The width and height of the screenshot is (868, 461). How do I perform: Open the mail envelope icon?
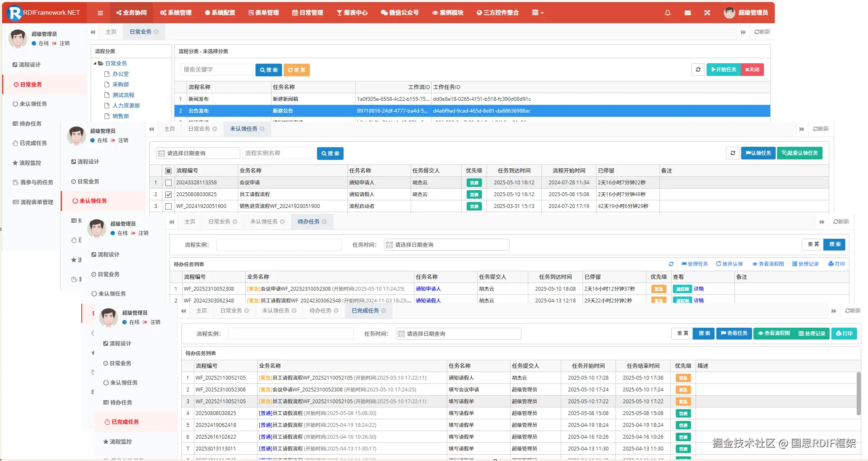coord(688,13)
